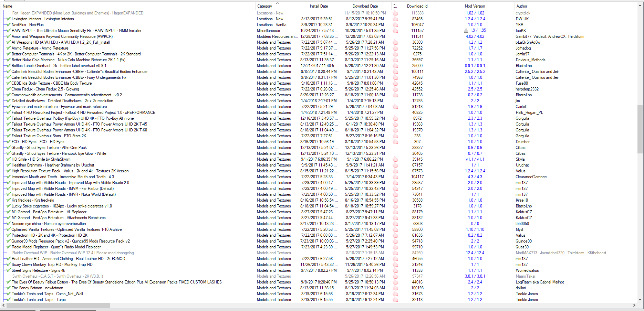Click the endorse hand icon for RAW INPUT
Screen dimensions: 644x311
tap(395, 31)
